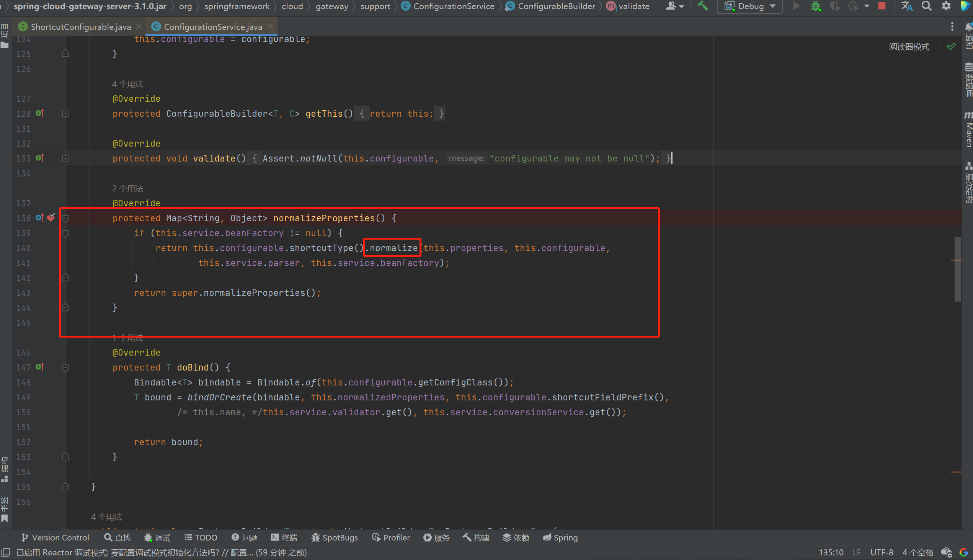Toggle breakpoint on line 138 gutter
The height and width of the screenshot is (560, 973).
51,218
